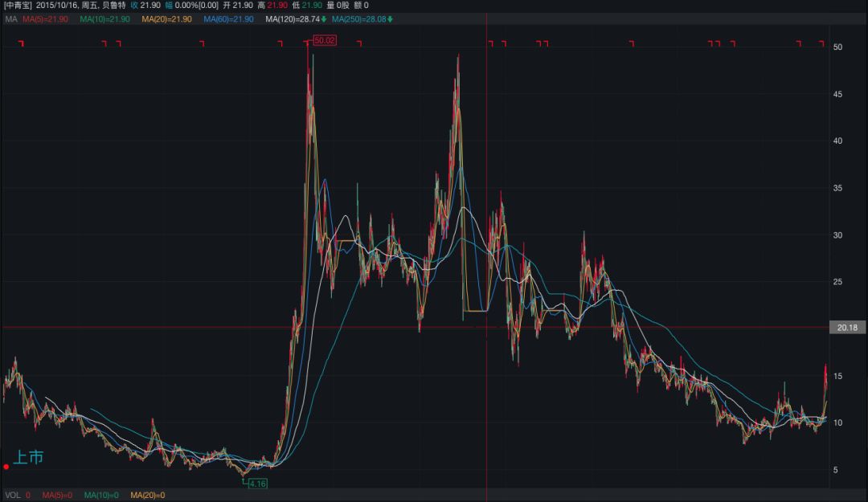Image resolution: width=868 pixels, height=502 pixels.
Task: Toggle the MA(5)=21.90 indicator line
Action: click(45, 19)
